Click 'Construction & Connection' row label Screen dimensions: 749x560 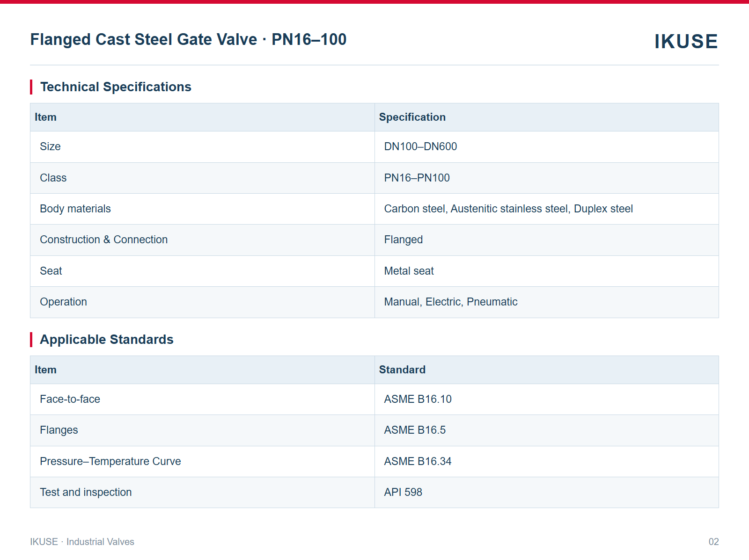[104, 240]
